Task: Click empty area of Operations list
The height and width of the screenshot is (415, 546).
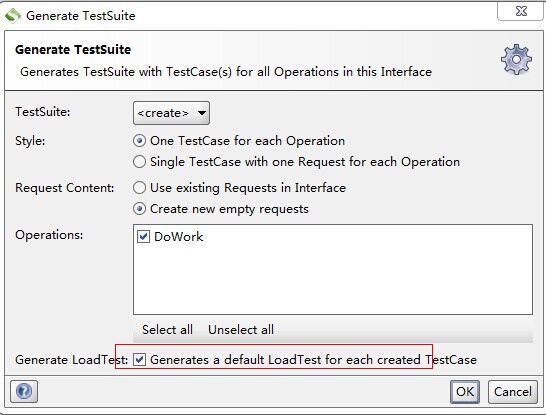Action: tap(333, 279)
